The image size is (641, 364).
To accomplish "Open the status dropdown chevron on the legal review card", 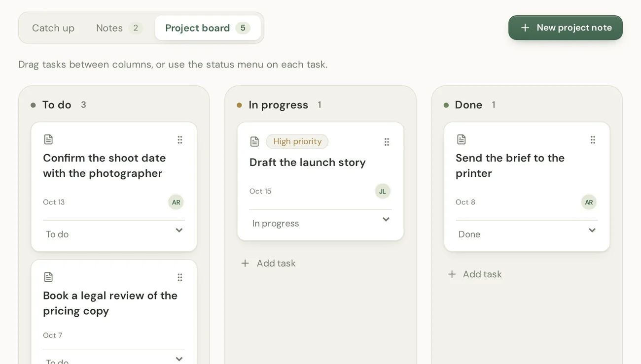I will click(x=179, y=359).
